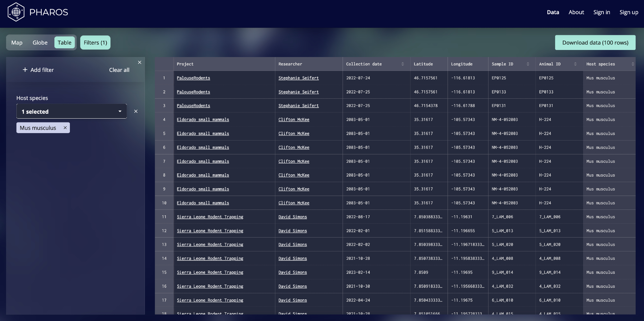Viewport: 644px width, 321px height.
Task: Open PalouseRodents project link in row 1
Action: [x=193, y=78]
